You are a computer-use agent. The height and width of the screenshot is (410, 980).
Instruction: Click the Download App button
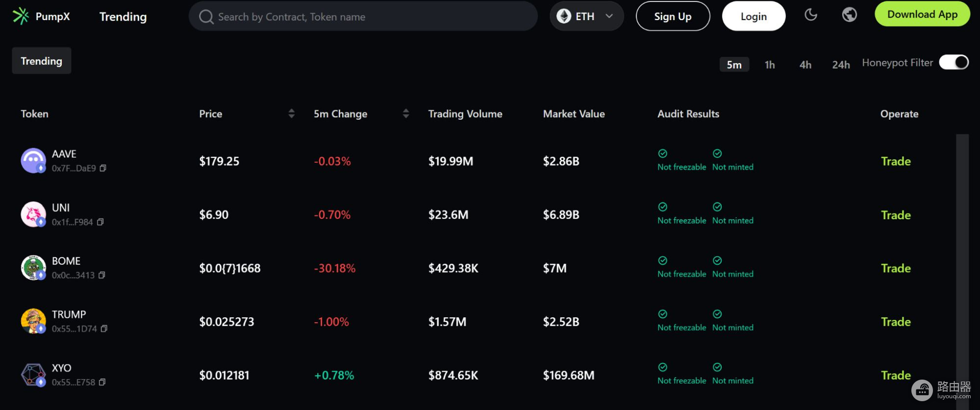[922, 14]
